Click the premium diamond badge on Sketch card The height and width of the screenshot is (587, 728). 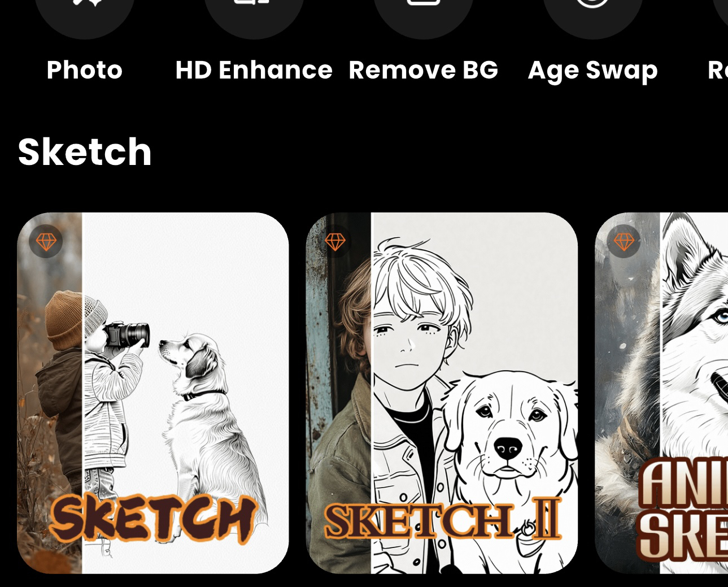click(x=46, y=241)
